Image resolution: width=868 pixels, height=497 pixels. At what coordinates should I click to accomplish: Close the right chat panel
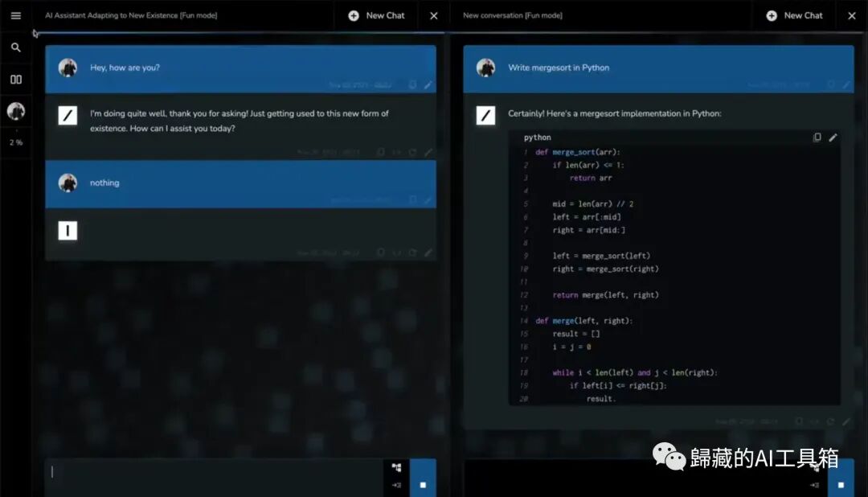(851, 15)
